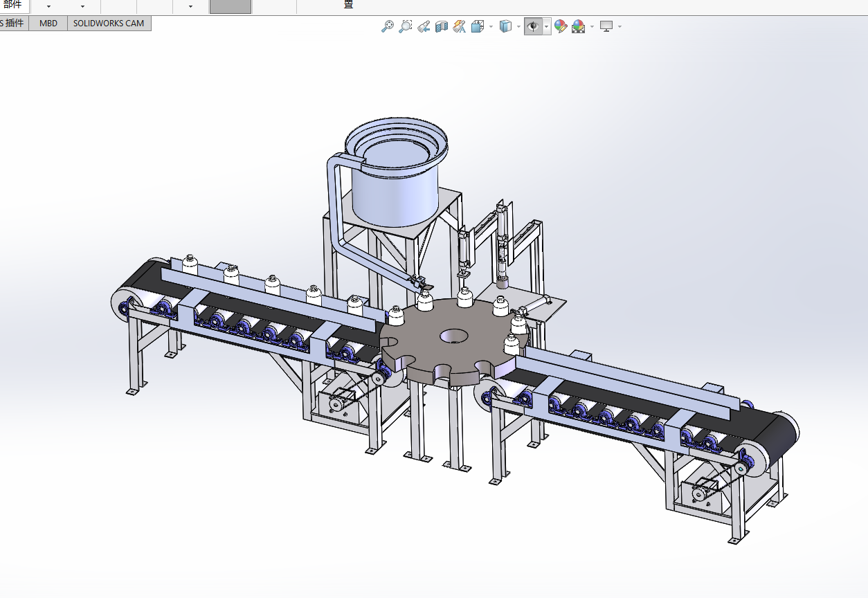This screenshot has width=868, height=598.
Task: Switch to the MBD tab
Action: (x=48, y=23)
